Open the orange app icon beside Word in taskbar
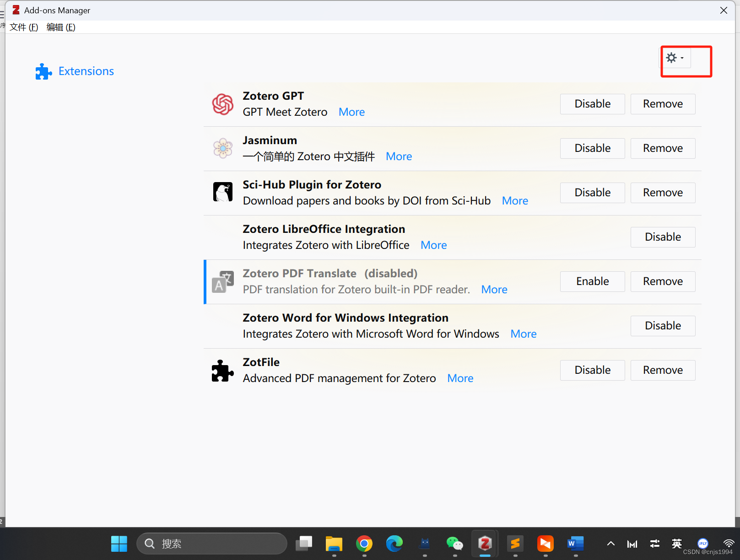The width and height of the screenshot is (740, 560). pos(546,544)
